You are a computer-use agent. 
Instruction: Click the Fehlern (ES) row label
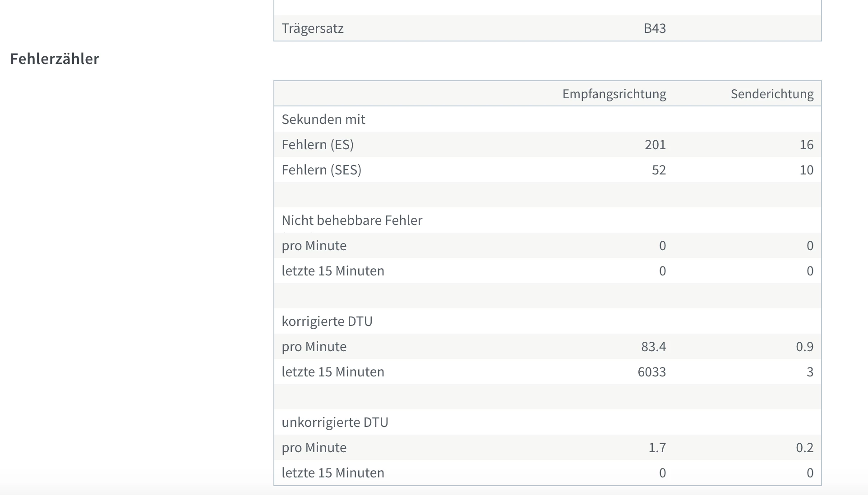pyautogui.click(x=318, y=145)
